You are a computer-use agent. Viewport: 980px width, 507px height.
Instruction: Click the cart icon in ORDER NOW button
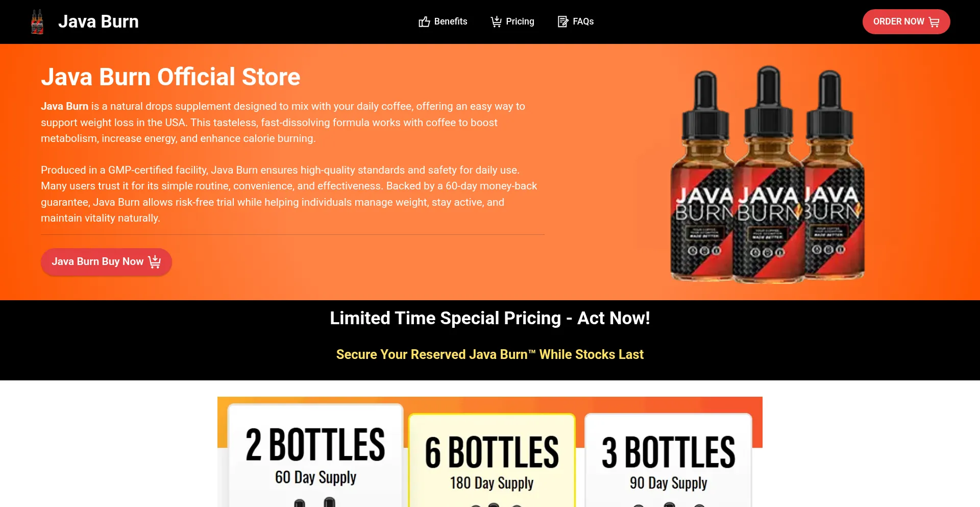[934, 22]
